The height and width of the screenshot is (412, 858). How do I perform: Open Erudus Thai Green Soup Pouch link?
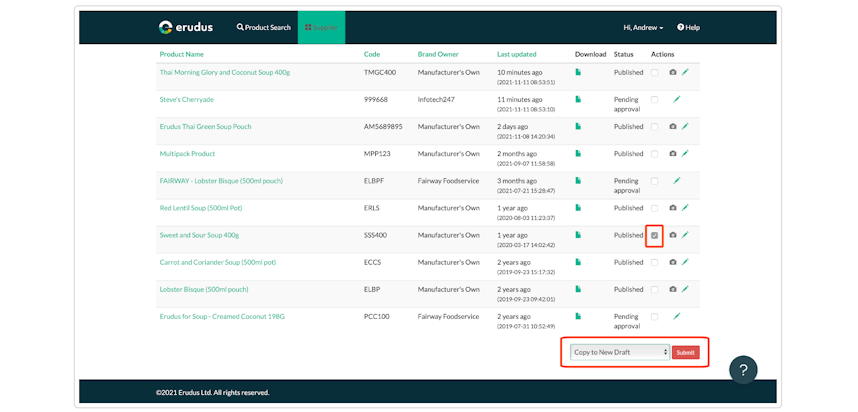pyautogui.click(x=205, y=126)
